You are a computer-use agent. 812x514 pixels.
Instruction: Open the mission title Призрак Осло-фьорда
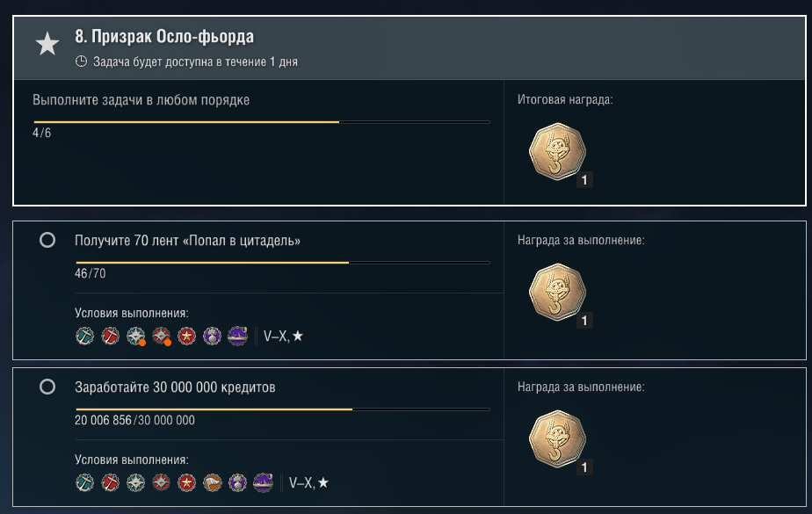[x=164, y=36]
